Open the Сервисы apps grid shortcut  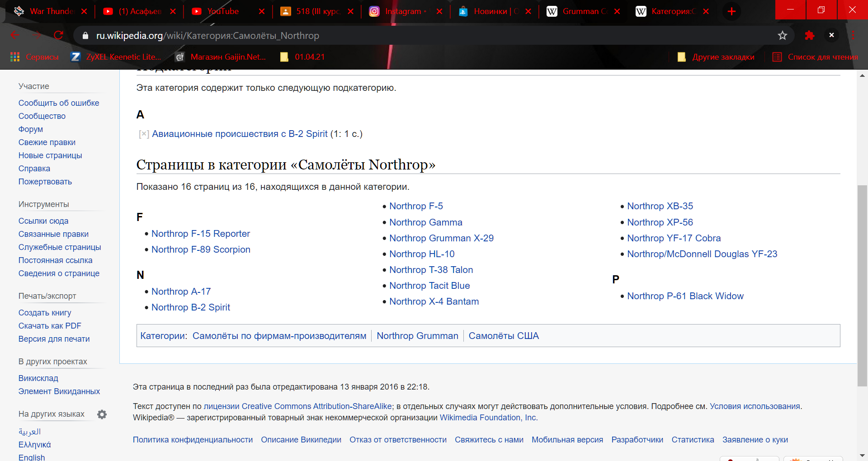coord(34,57)
